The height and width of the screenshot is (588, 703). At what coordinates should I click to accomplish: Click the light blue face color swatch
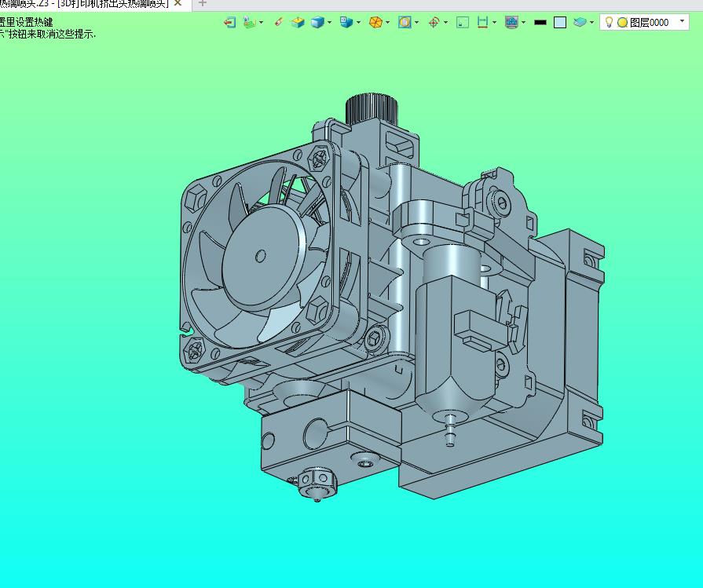[560, 23]
